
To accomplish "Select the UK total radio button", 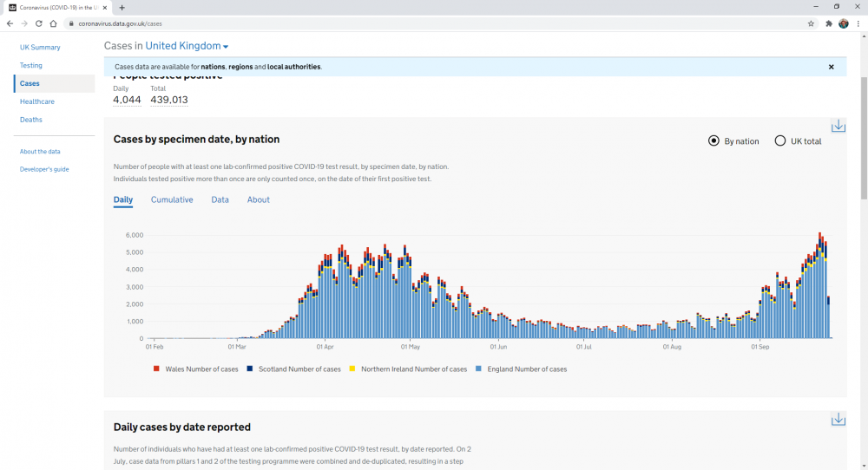I will (780, 141).
